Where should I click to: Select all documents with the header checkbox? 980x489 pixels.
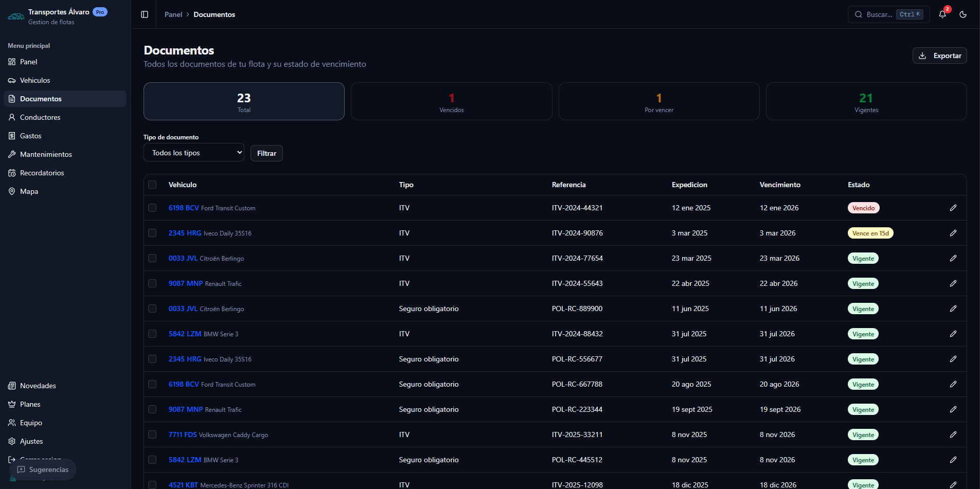[x=152, y=185]
